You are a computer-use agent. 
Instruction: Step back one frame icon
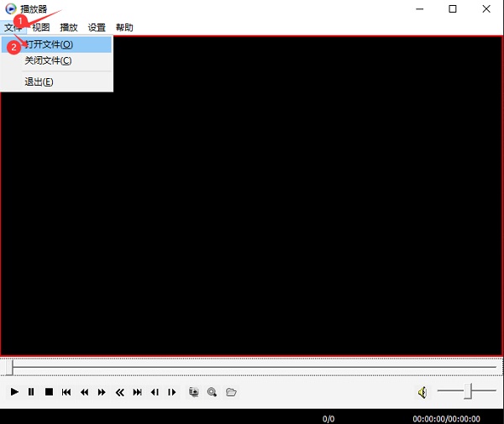click(x=155, y=392)
